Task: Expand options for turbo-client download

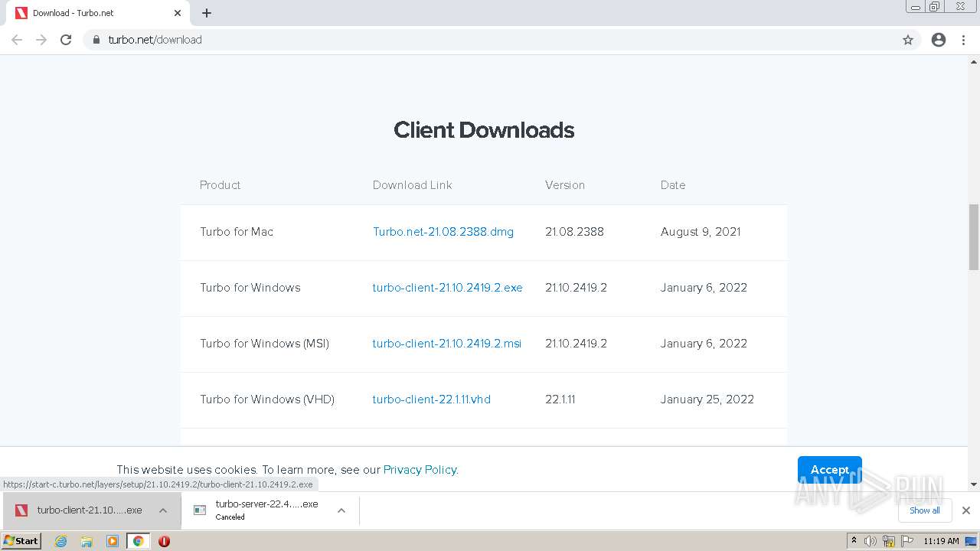Action: [x=163, y=510]
